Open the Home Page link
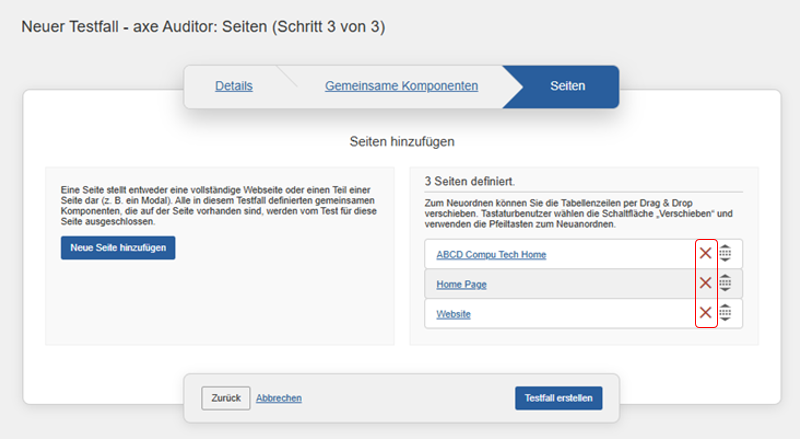The height and width of the screenshot is (442, 800). 461,285
